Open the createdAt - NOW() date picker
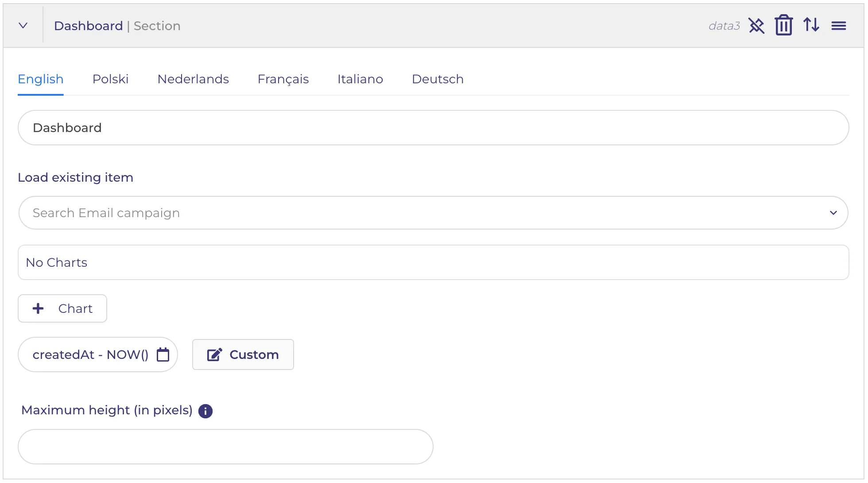Image resolution: width=868 pixels, height=483 pixels. 98,354
